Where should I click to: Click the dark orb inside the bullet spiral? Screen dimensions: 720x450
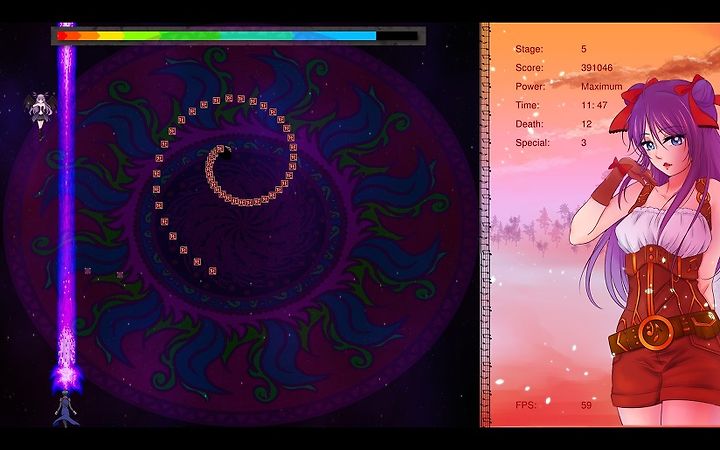click(x=226, y=153)
